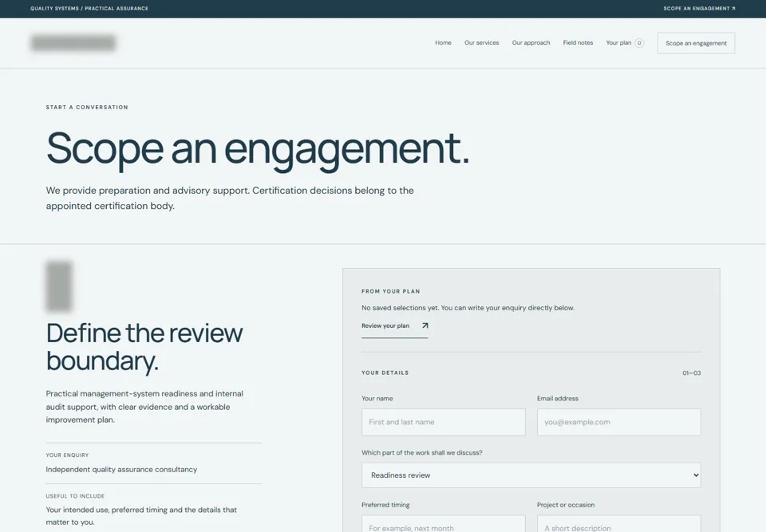This screenshot has width=766, height=532.
Task: Click 'QUALITY SYSTEMS / PRACTICAL ASSURANCE' banner text
Action: pos(89,8)
